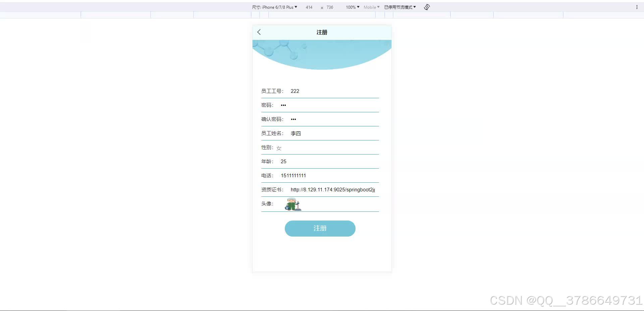Edit the device height value 736
Viewport: 644px width, 311px height.
click(x=329, y=7)
